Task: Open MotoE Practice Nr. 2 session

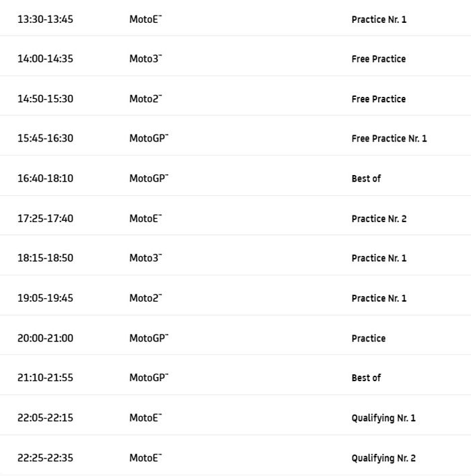Action: pos(379,219)
